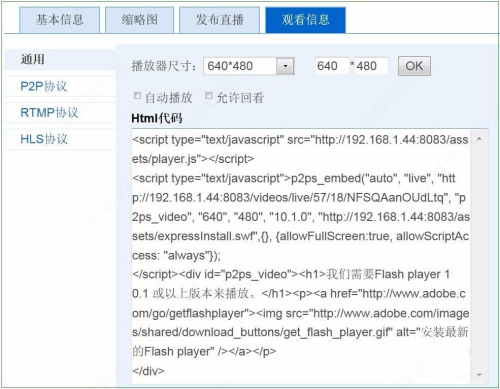The height and width of the screenshot is (389, 500).
Task: Confirm player size with OK button
Action: (x=414, y=66)
